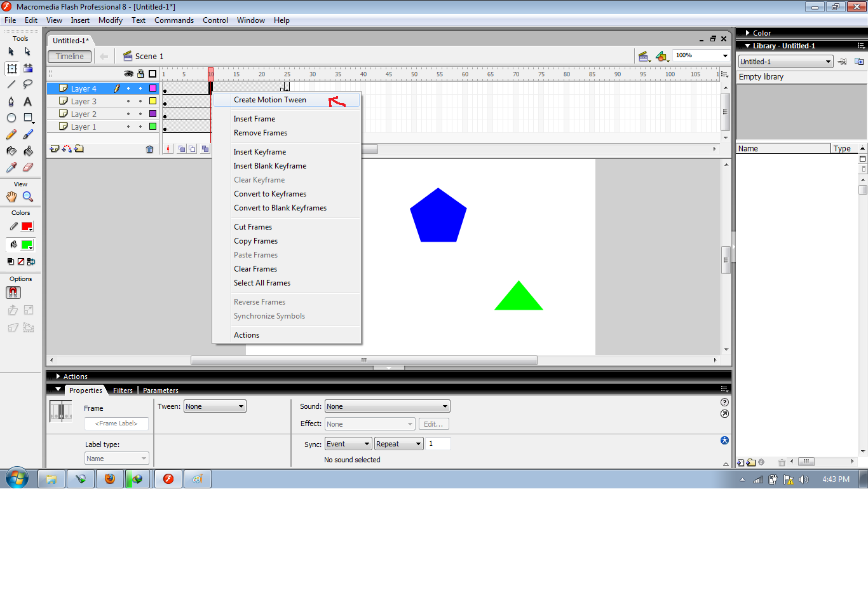Open the Tween dropdown in Properties
Screen dimensions: 868x606
pos(214,406)
